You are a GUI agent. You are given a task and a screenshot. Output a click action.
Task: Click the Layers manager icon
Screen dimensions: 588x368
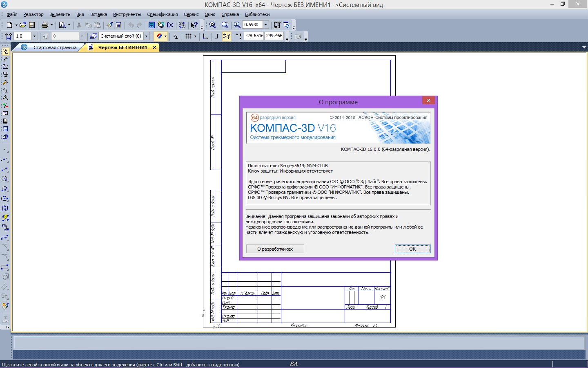93,36
